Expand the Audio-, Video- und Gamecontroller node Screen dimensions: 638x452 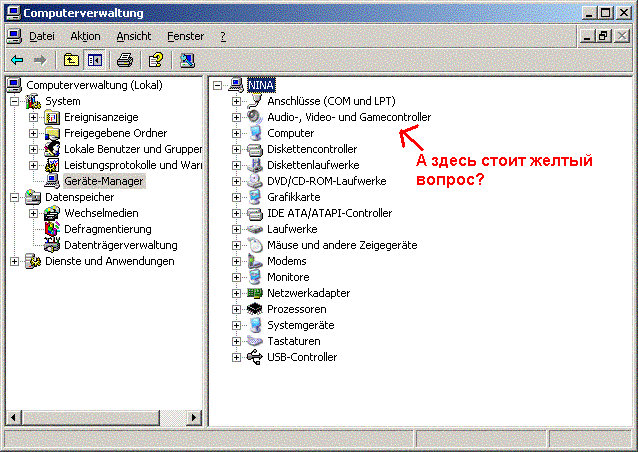pyautogui.click(x=237, y=117)
